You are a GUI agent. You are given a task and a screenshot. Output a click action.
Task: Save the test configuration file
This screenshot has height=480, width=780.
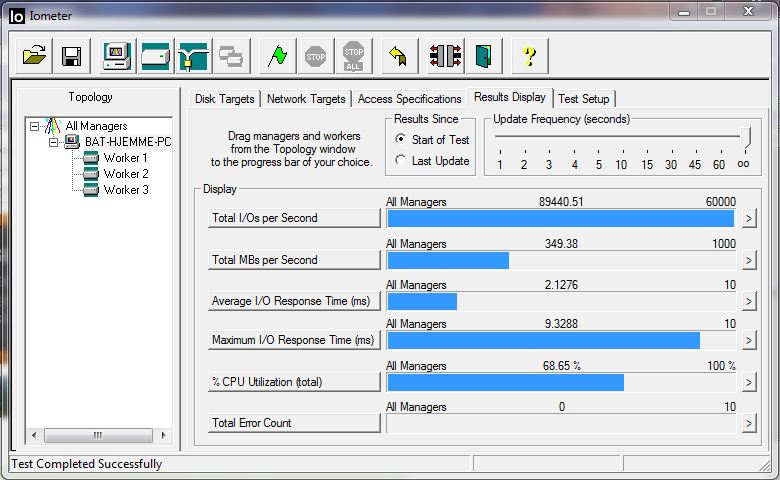[x=72, y=56]
